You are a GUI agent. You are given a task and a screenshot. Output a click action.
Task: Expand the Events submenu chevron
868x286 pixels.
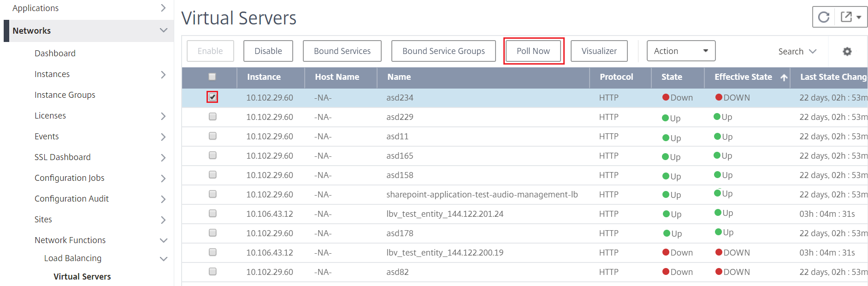point(163,137)
